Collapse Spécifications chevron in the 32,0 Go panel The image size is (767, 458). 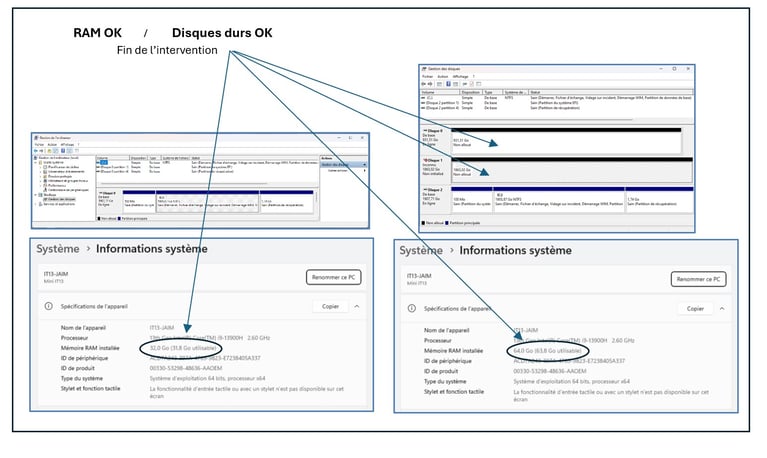[x=357, y=306]
